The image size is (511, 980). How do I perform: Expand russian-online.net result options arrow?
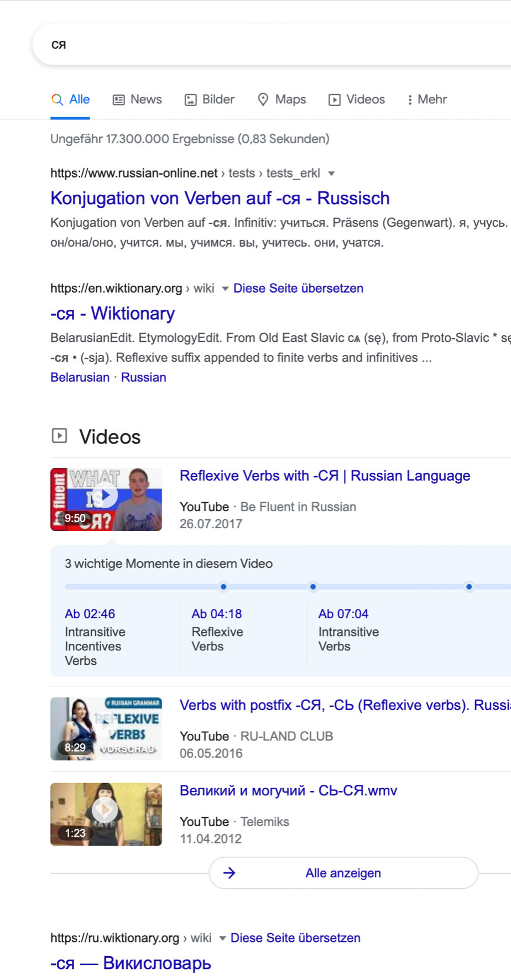point(331,174)
